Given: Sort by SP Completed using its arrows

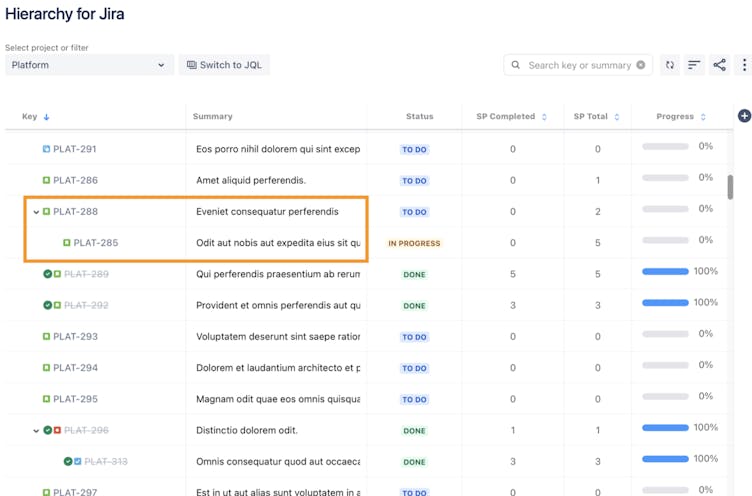Looking at the screenshot, I should click(544, 117).
